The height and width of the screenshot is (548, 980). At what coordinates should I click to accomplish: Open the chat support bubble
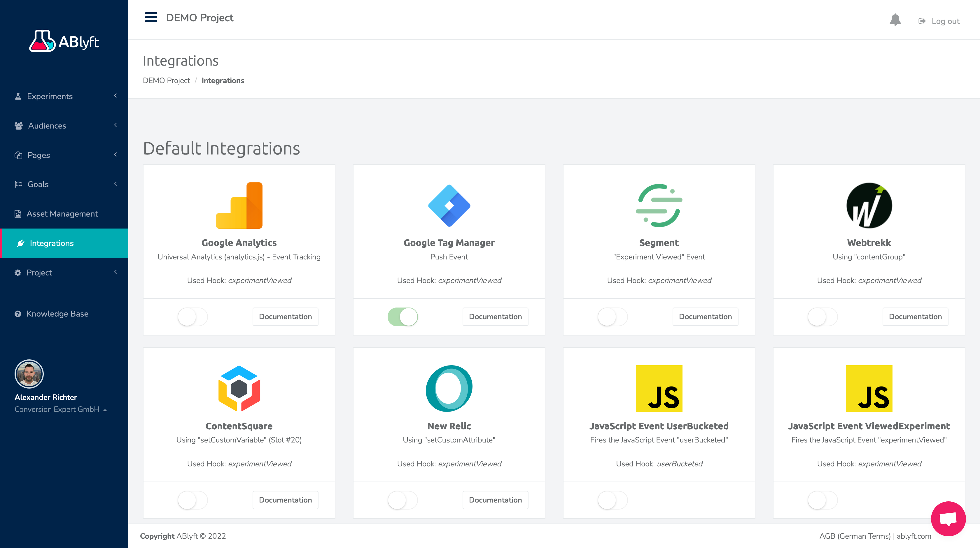pyautogui.click(x=948, y=519)
